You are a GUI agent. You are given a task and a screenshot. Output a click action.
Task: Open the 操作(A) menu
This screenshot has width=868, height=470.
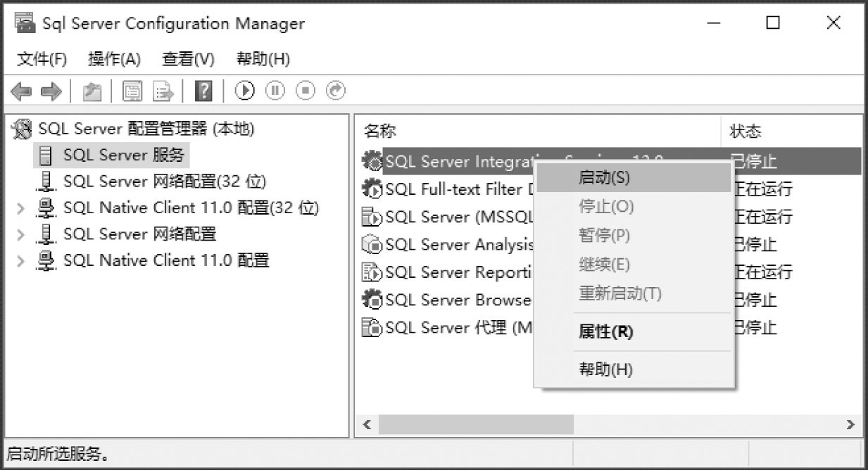[114, 59]
